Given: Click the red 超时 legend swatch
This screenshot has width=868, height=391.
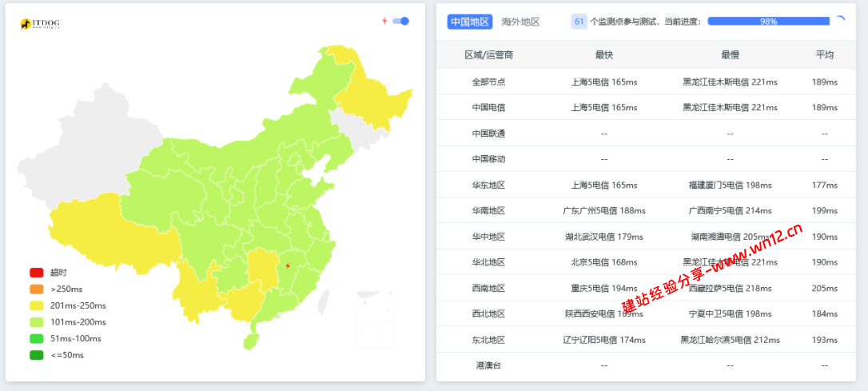Looking at the screenshot, I should tap(37, 273).
